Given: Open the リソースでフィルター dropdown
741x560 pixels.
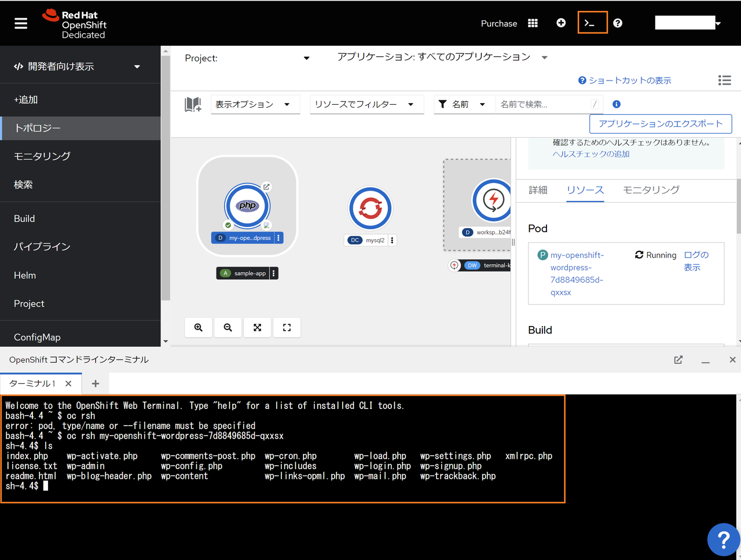Looking at the screenshot, I should click(367, 104).
